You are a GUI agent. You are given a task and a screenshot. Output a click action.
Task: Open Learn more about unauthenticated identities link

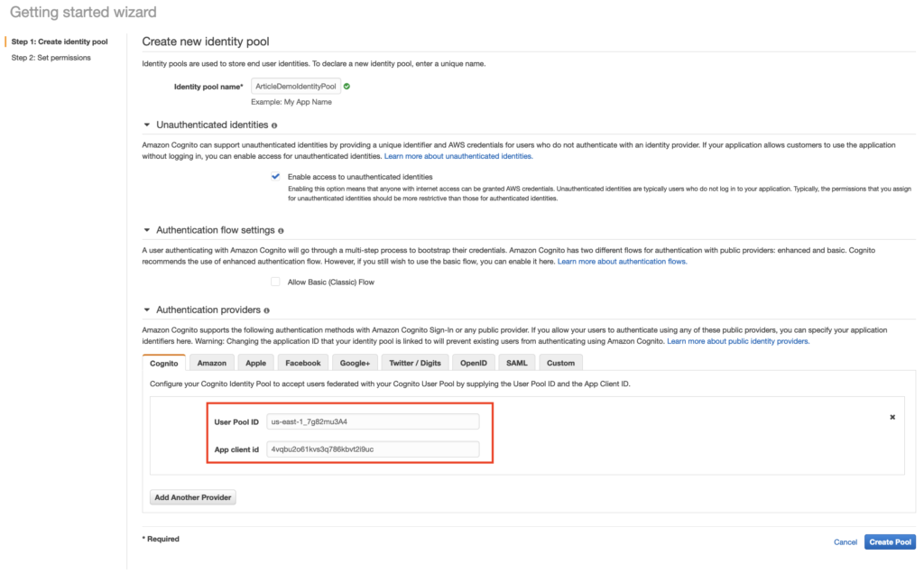[x=458, y=156]
